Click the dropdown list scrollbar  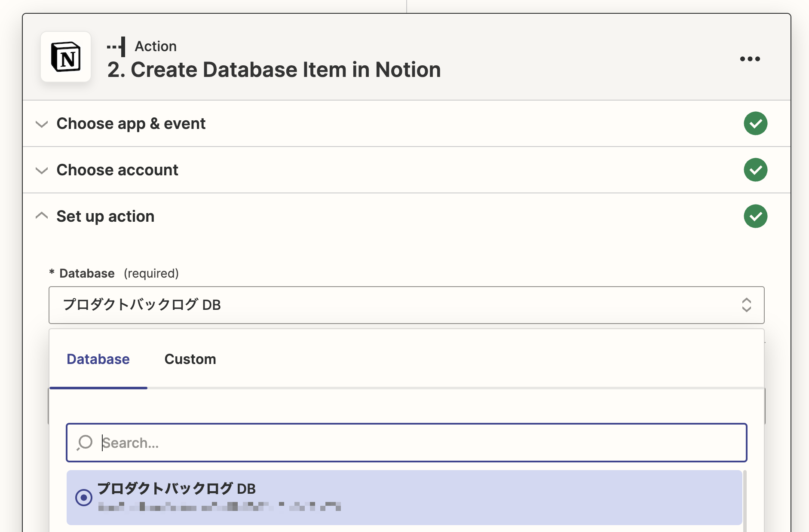click(745, 501)
